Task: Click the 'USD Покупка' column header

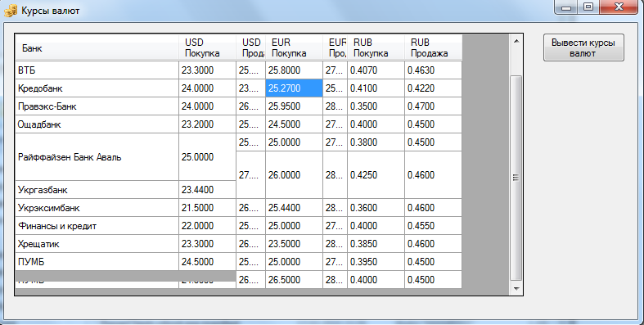Action: pos(207,47)
